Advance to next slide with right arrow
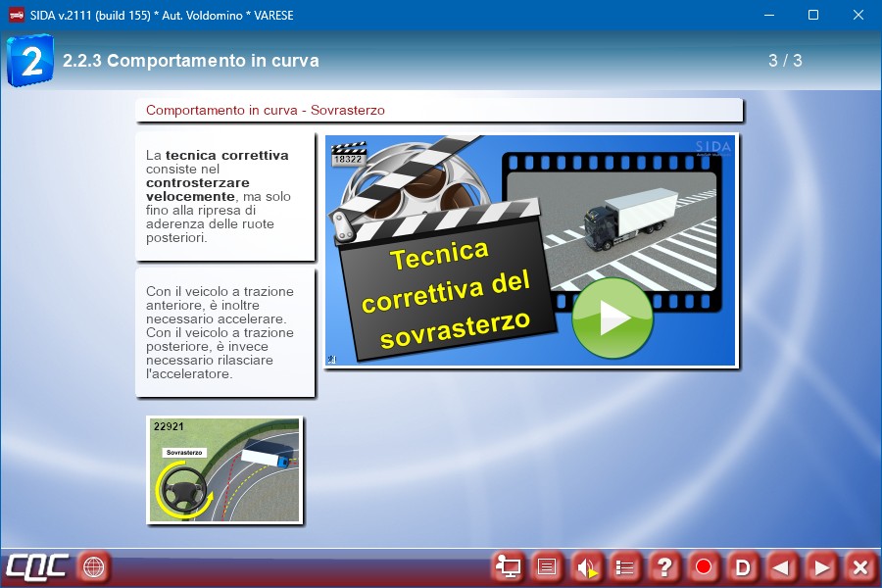Screen dimensions: 882x588 click(821, 566)
